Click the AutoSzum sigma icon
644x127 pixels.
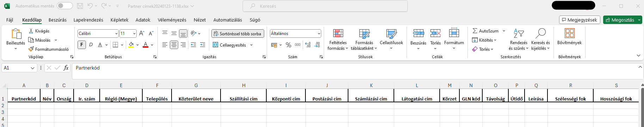[x=475, y=31]
